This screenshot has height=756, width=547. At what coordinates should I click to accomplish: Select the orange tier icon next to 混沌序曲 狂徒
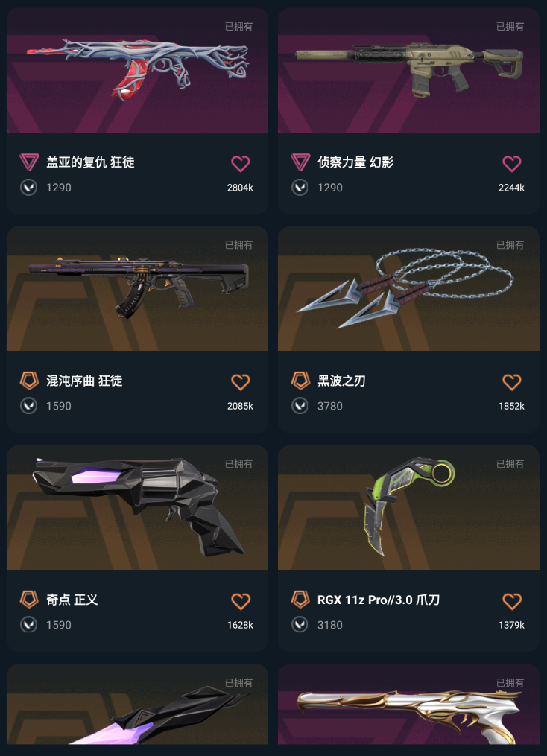[x=29, y=381]
